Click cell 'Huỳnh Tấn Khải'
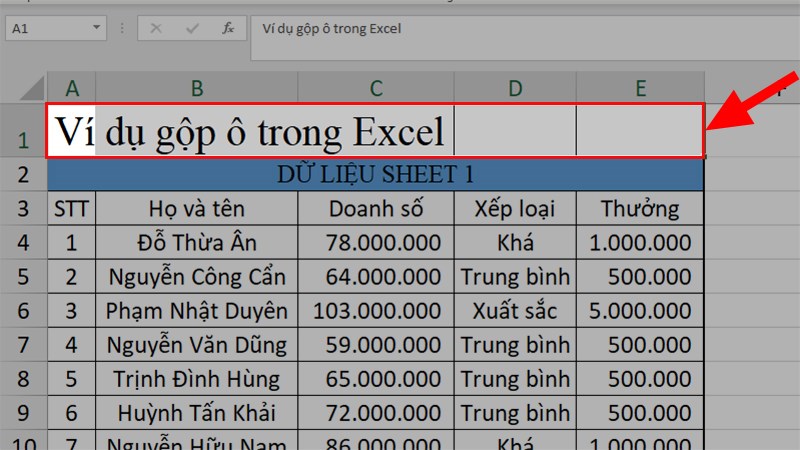The width and height of the screenshot is (800, 450). coord(196,413)
